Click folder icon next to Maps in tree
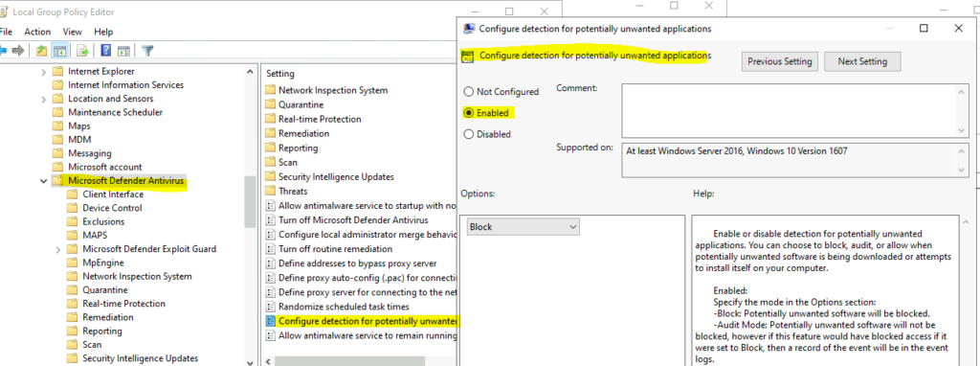The image size is (980, 366). [x=57, y=126]
